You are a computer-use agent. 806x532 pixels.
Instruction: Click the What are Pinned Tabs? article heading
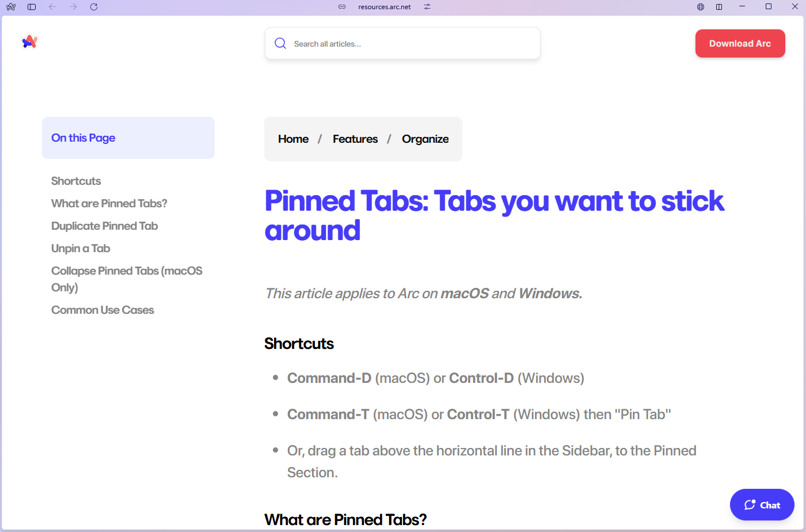click(x=345, y=519)
